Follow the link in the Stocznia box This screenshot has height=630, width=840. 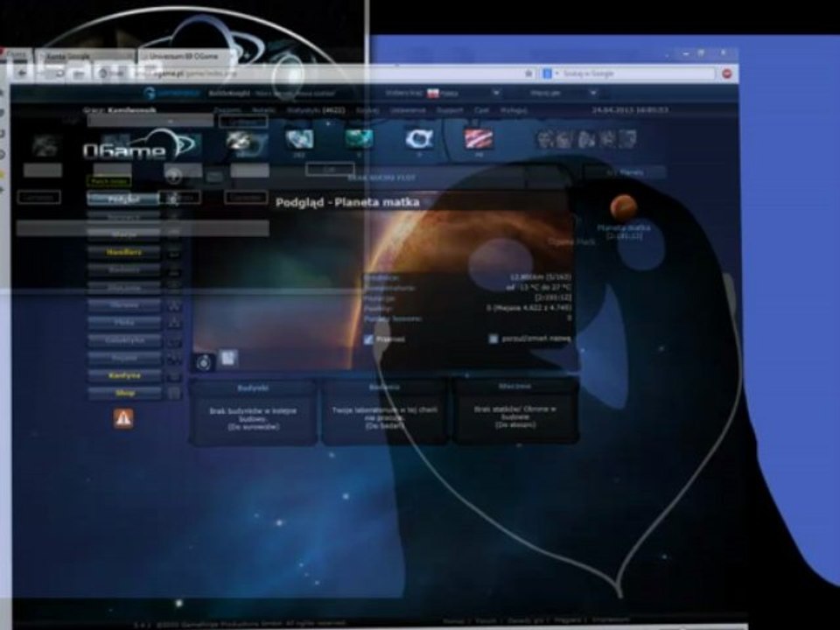(514, 425)
